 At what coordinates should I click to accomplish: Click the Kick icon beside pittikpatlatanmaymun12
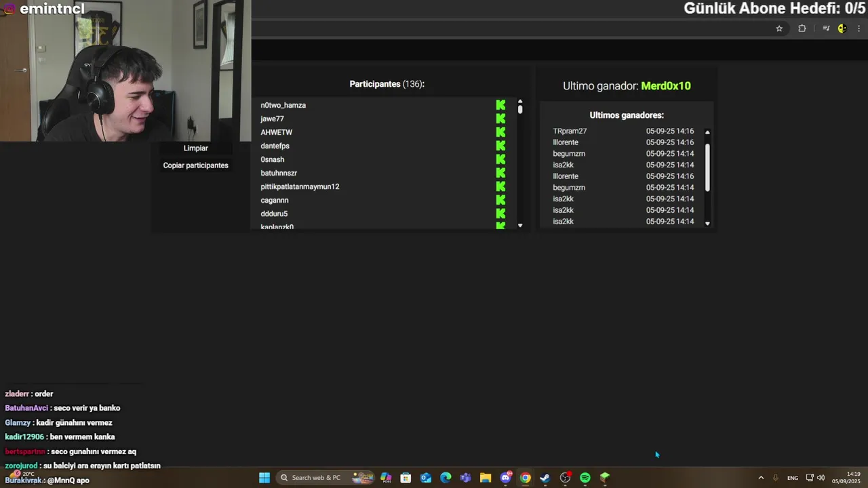point(500,186)
